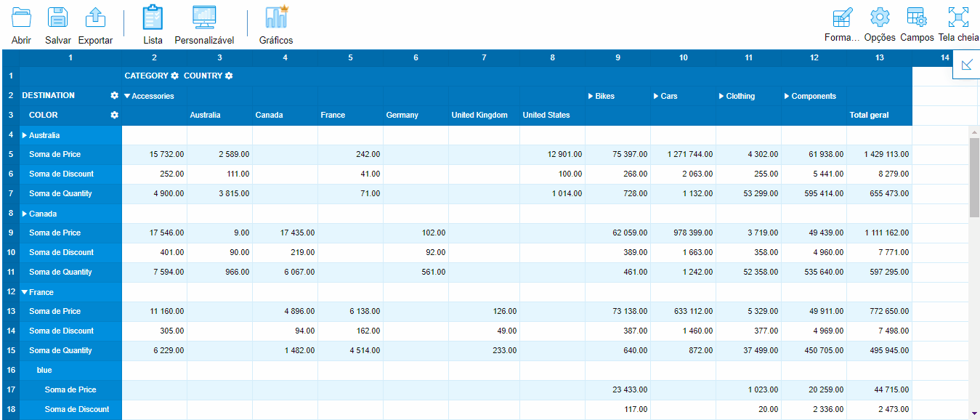Expand the Canada row group
Image resolution: width=980 pixels, height=420 pixels.
25,214
